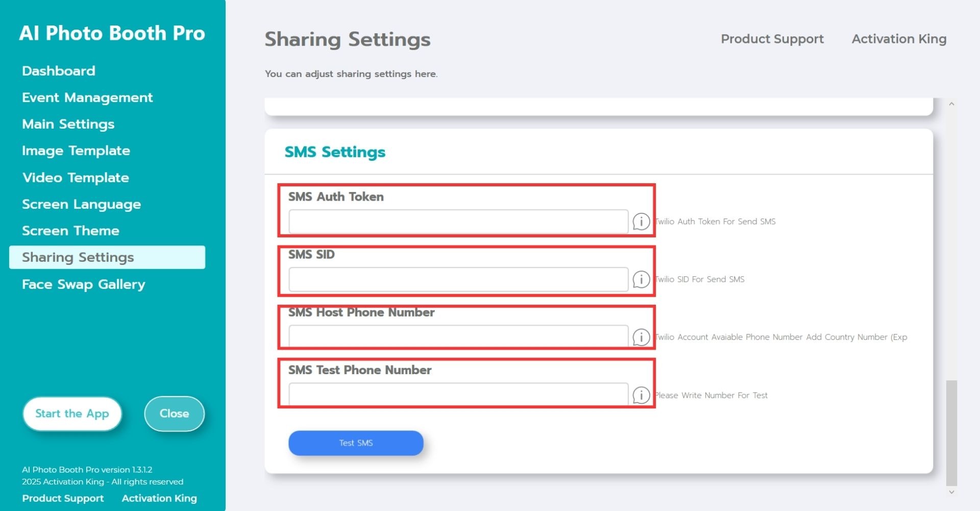
Task: Click the Start the App button
Action: [72, 413]
